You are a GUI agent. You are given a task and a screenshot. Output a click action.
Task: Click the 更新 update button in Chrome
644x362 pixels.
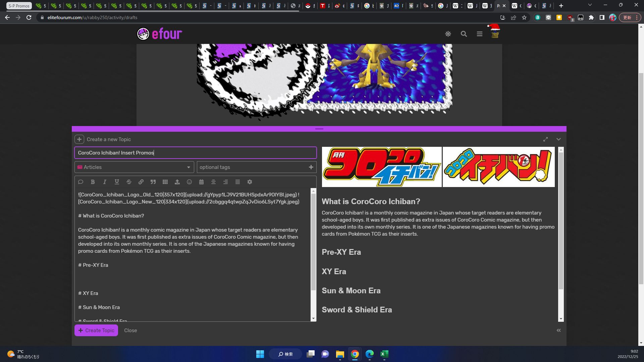pyautogui.click(x=630, y=17)
